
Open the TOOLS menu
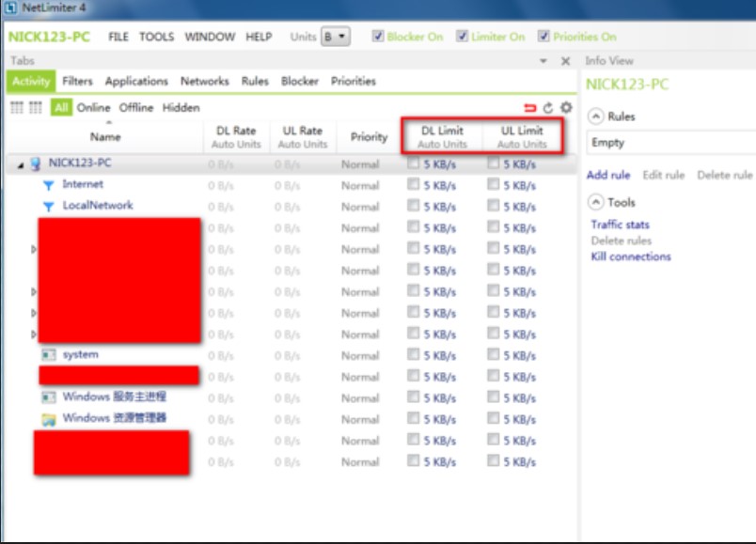click(156, 37)
